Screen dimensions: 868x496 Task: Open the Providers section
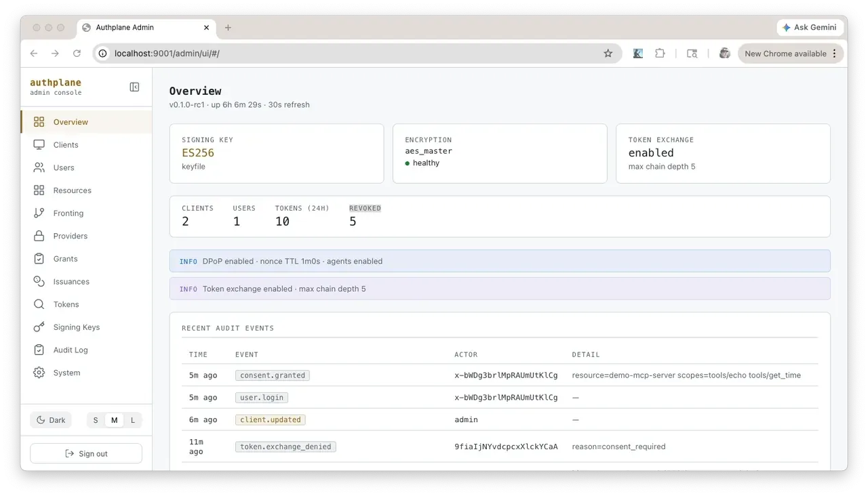pos(87,236)
